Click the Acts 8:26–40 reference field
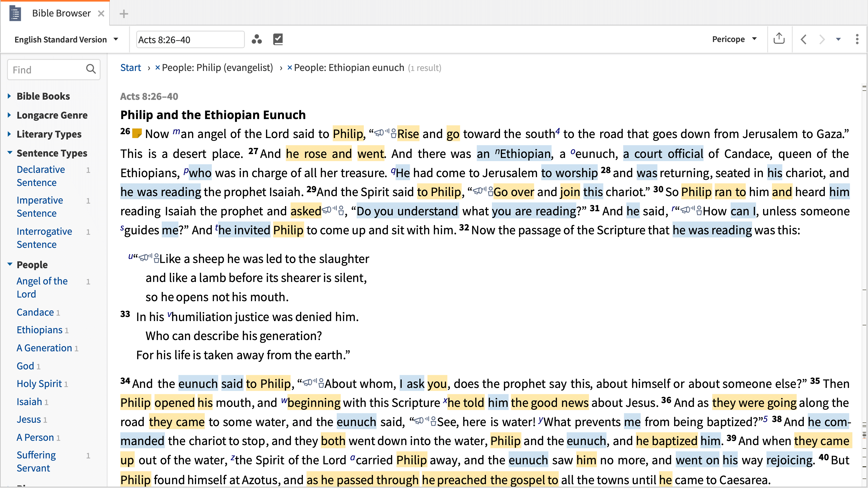Screen dimensions: 868x488 click(190, 39)
